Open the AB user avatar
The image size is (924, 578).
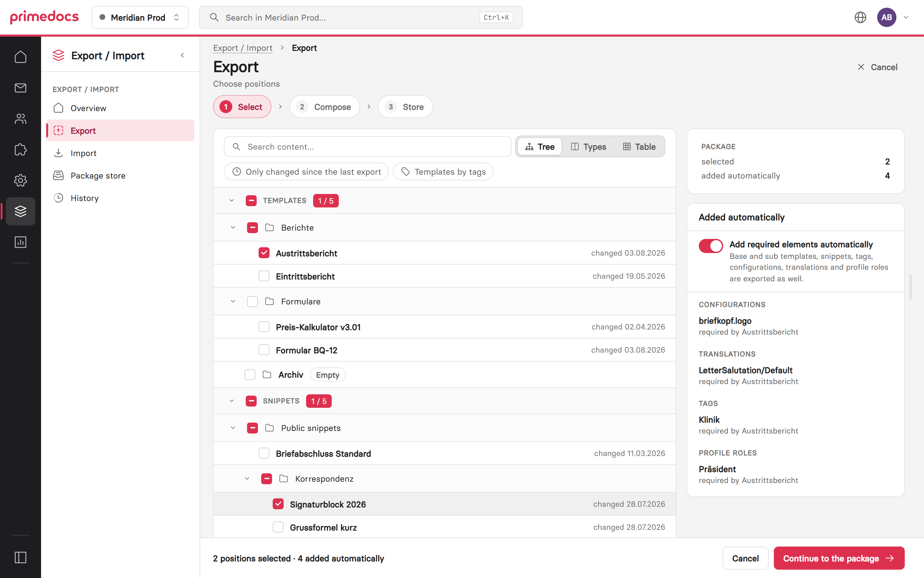click(x=886, y=17)
